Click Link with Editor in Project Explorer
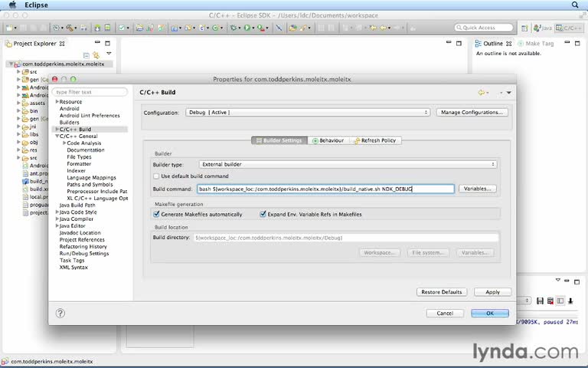 pos(96,55)
